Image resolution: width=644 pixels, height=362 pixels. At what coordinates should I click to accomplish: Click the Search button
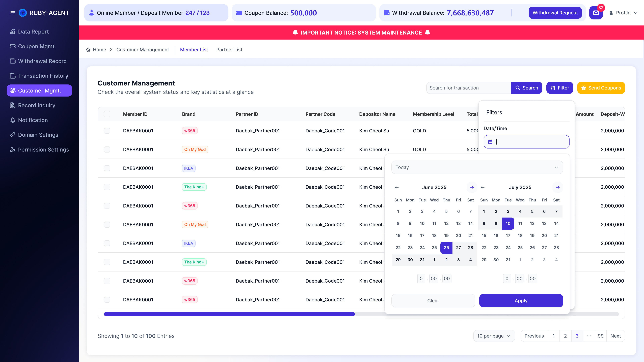526,88
